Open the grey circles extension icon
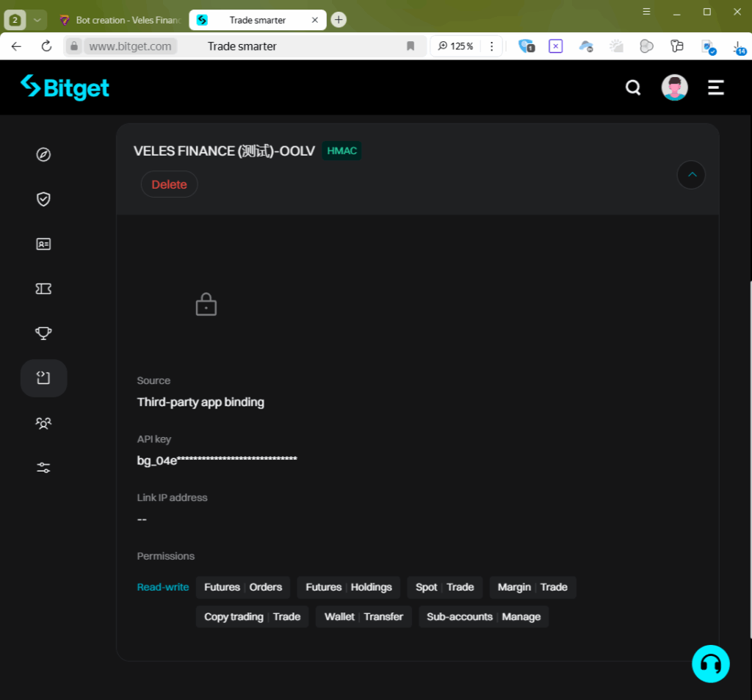752x700 pixels. (646, 46)
